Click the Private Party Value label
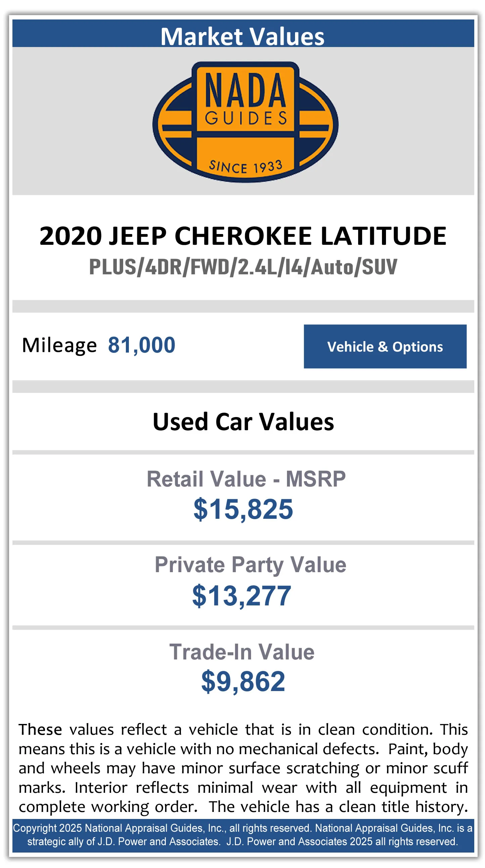This screenshot has height=868, width=485. click(250, 565)
